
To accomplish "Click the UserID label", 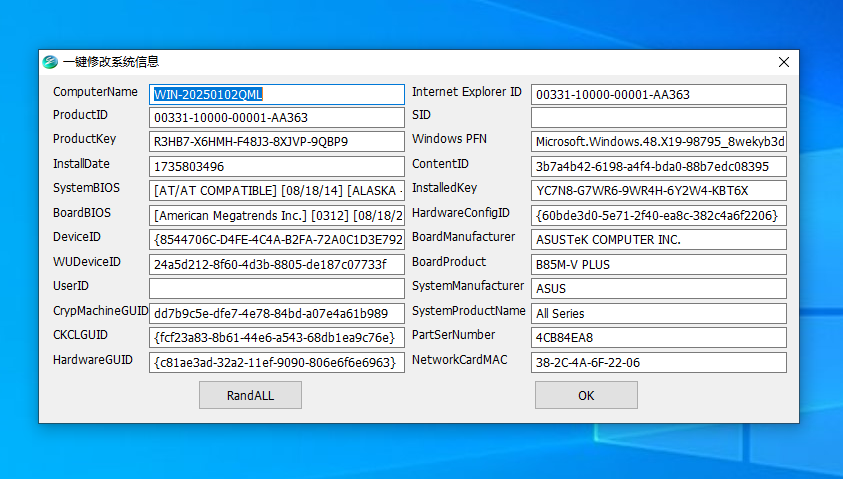I will (x=71, y=286).
